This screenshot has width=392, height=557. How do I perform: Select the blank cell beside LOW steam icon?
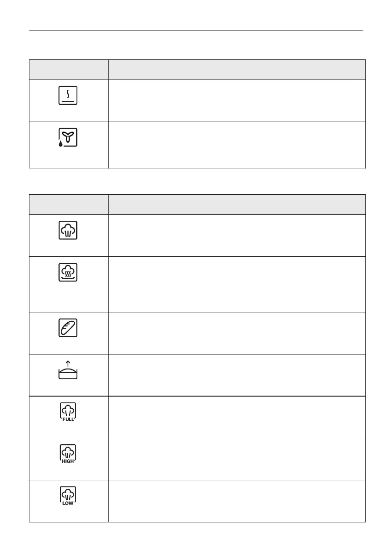(x=237, y=501)
